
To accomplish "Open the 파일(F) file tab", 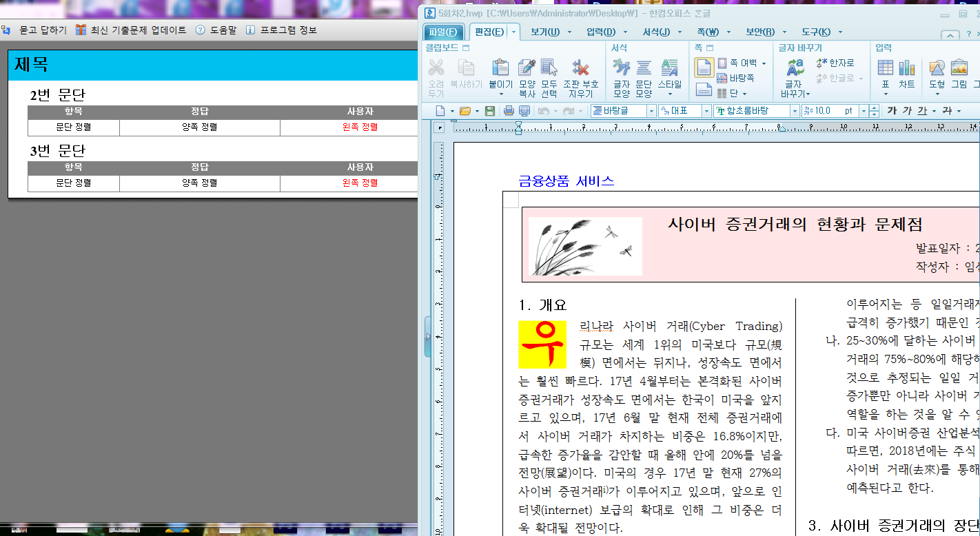I will pos(442,32).
